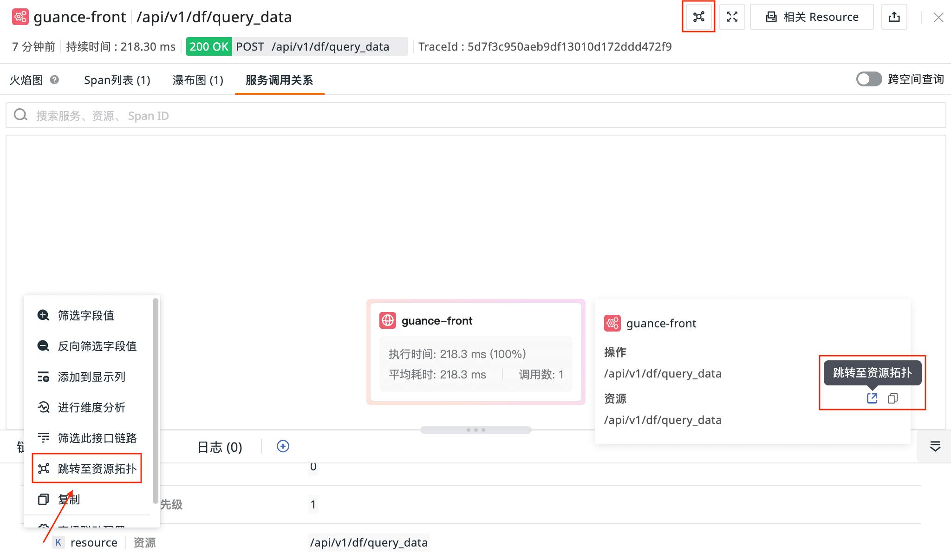Choose 筛选字段值 from the context menu
This screenshot has width=951, height=560.
(x=86, y=315)
